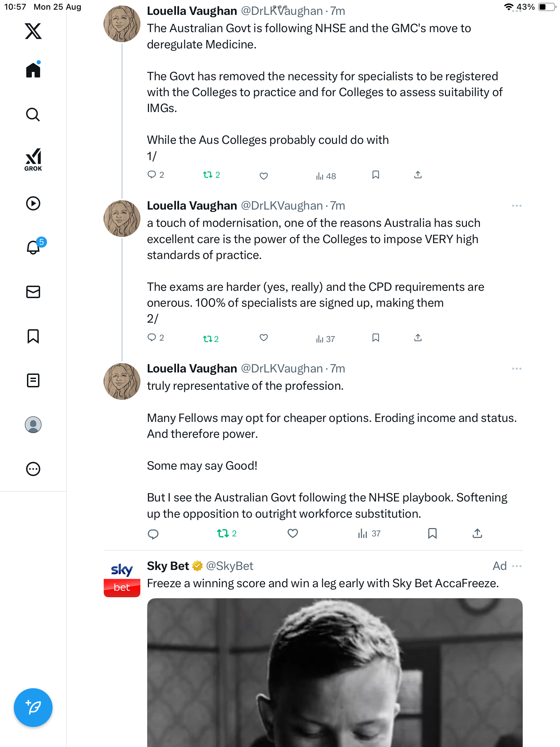Open Louella Vaughan's name on first tweet
The width and height of the screenshot is (560, 747).
pyautogui.click(x=192, y=11)
